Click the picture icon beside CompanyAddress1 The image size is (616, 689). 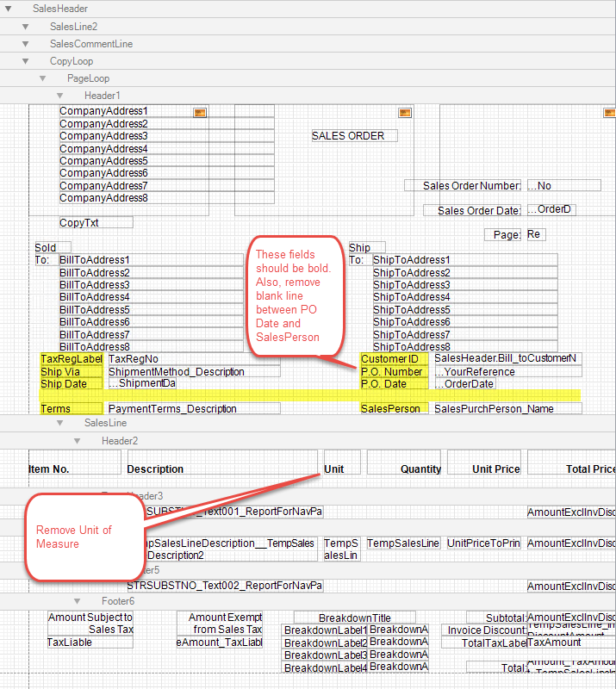pyautogui.click(x=200, y=113)
